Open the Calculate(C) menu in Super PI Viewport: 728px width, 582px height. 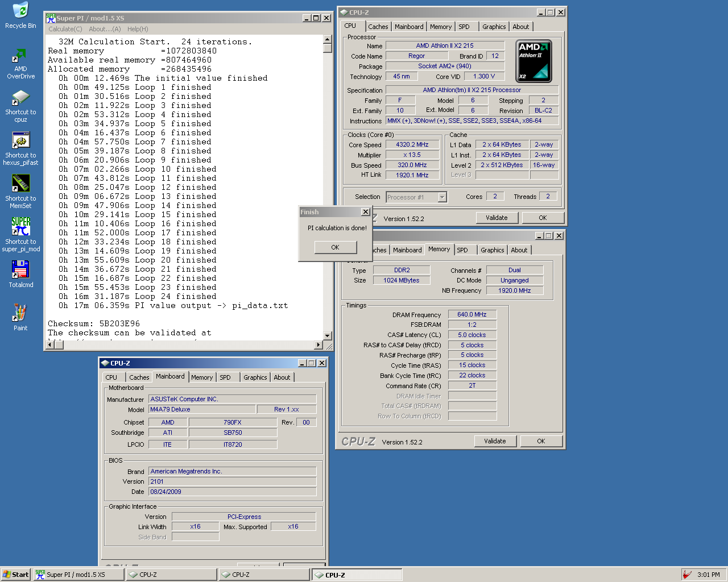click(65, 29)
